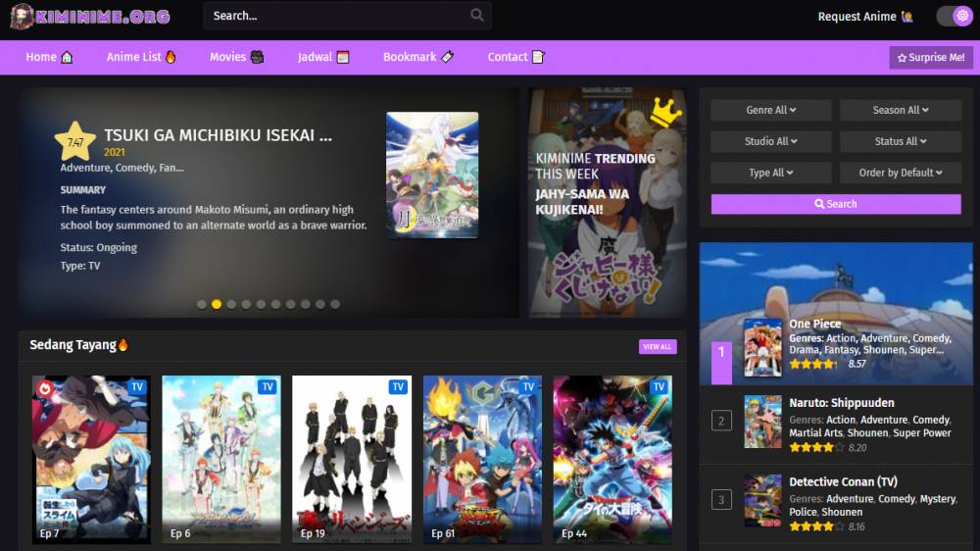Screen dimensions: 980x551
Task: Click into the Search input field
Action: click(337, 16)
